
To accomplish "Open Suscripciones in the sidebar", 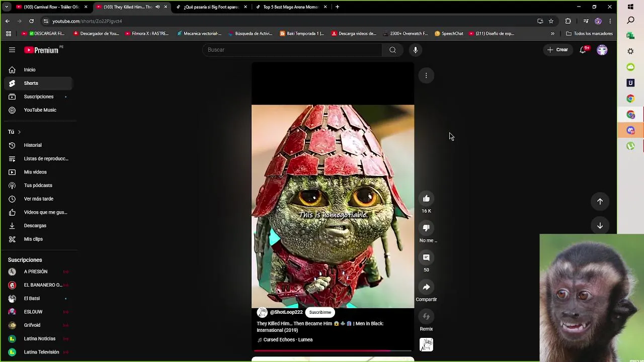I will tap(39, 97).
